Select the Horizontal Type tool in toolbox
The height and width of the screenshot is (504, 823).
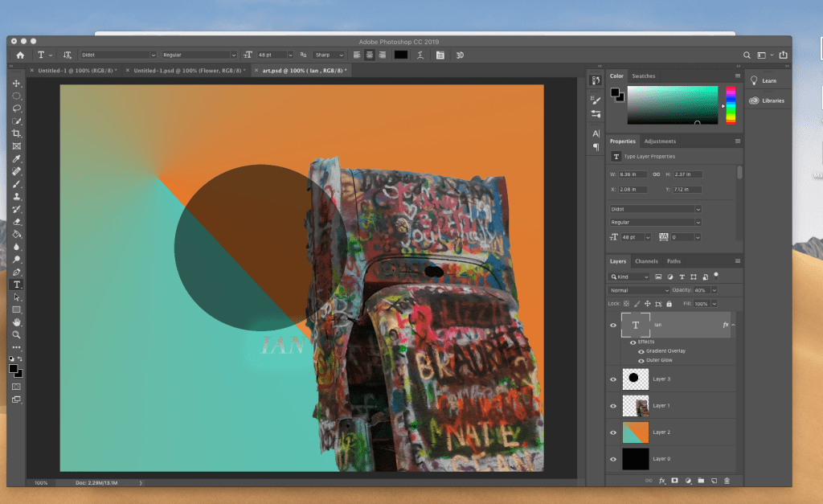(x=16, y=285)
